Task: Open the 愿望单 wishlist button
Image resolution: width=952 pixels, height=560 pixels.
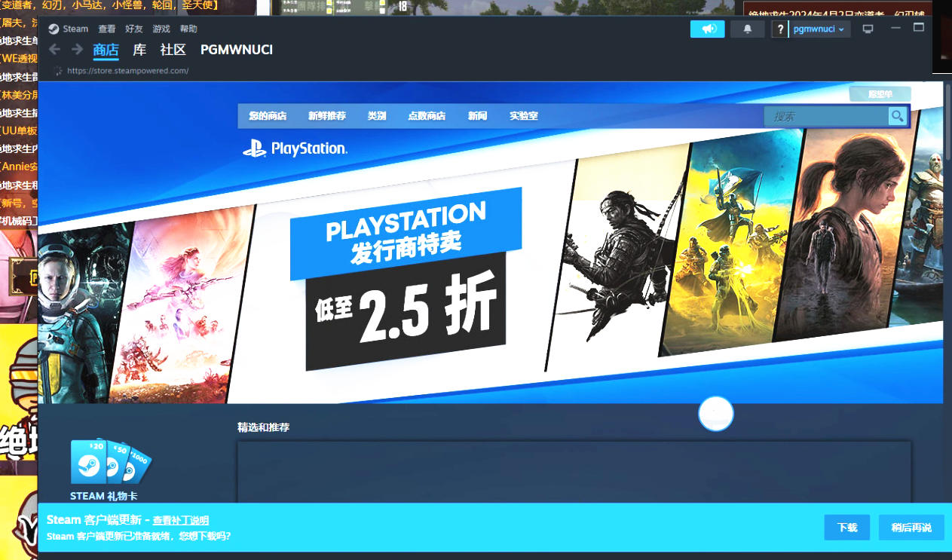Action: coord(880,94)
